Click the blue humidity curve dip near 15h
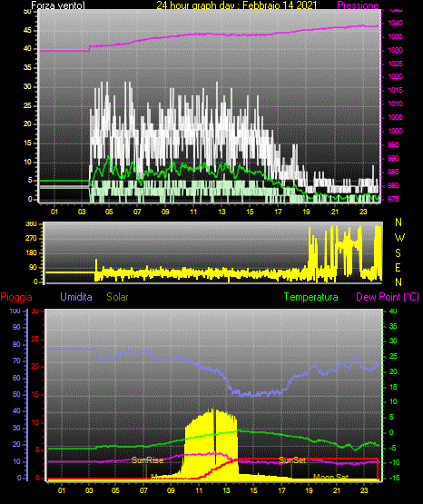 point(254,394)
